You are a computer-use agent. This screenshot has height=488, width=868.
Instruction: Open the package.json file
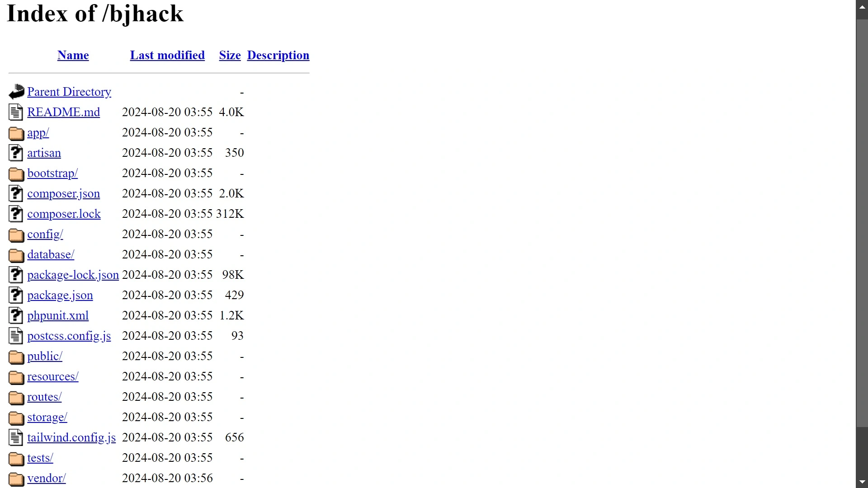click(60, 295)
